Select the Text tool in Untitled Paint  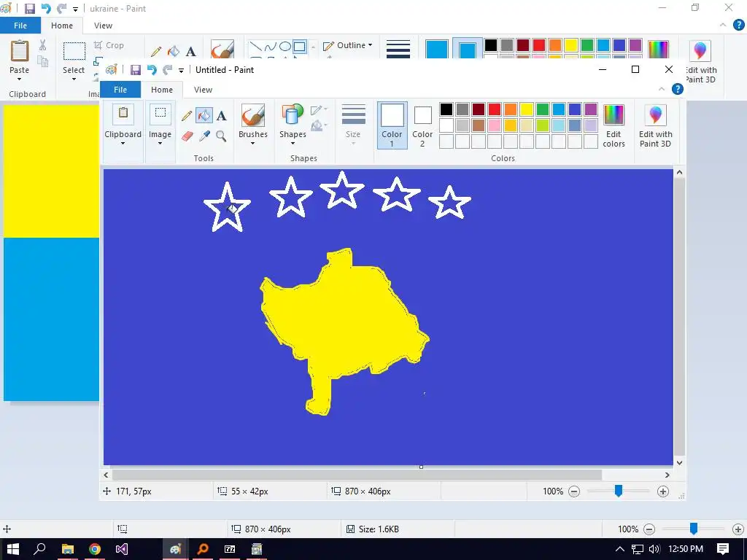(222, 116)
